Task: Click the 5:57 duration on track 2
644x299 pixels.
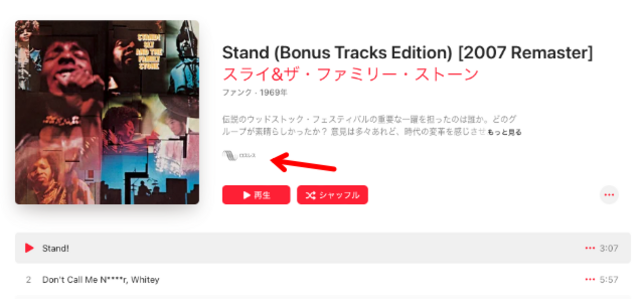Action: click(x=609, y=280)
